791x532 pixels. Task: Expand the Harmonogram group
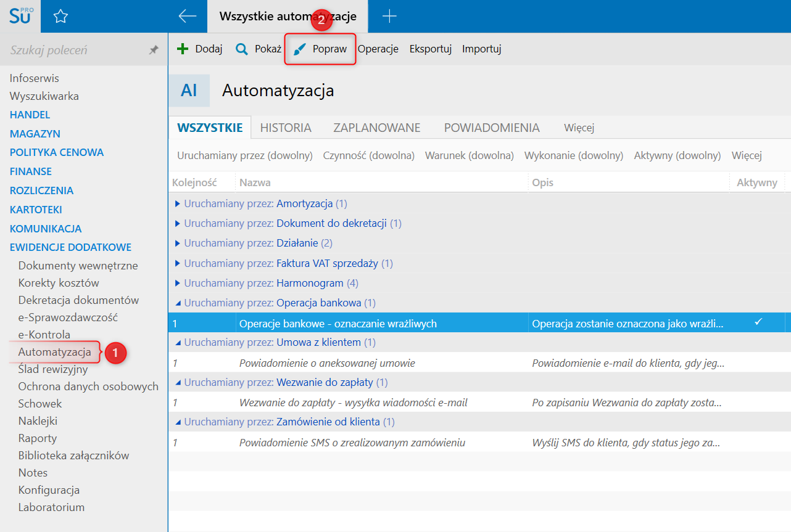(x=178, y=283)
